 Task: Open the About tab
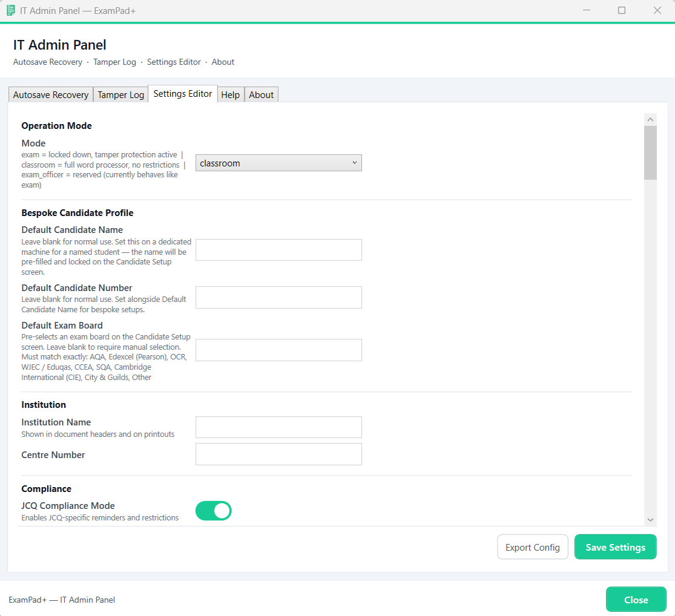point(261,94)
